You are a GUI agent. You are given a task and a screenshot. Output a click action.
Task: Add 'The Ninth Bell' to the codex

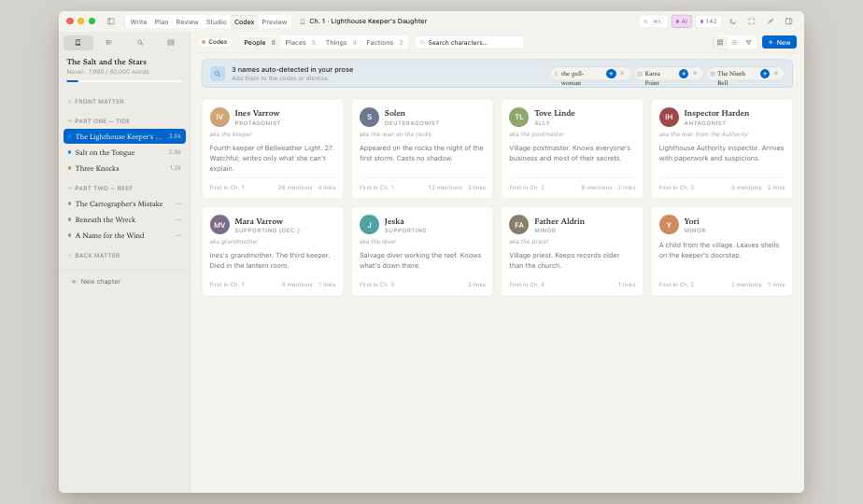coord(765,73)
